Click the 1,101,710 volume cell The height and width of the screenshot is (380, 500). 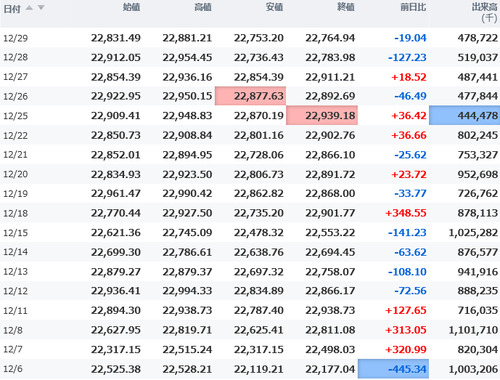tap(473, 330)
